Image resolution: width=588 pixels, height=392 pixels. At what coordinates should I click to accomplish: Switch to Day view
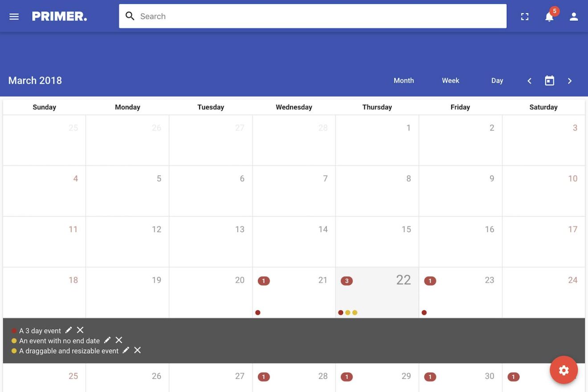(497, 81)
